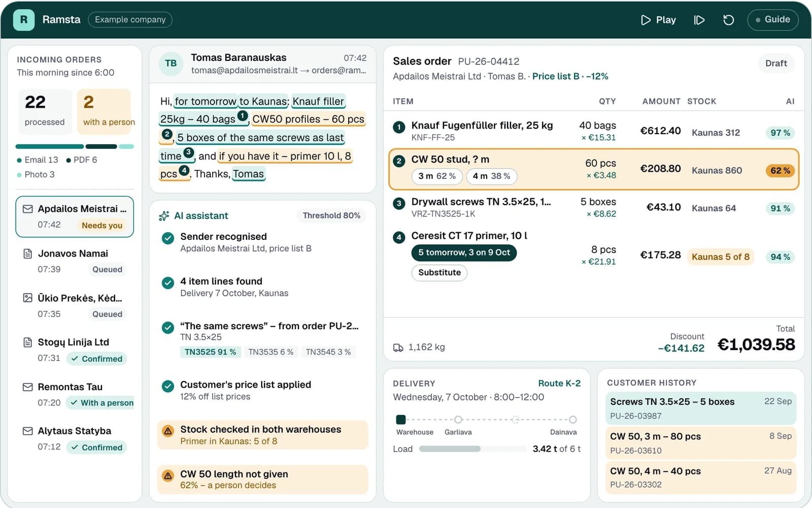The width and height of the screenshot is (812, 508).
Task: Click the Route K-2 link
Action: tap(559, 384)
